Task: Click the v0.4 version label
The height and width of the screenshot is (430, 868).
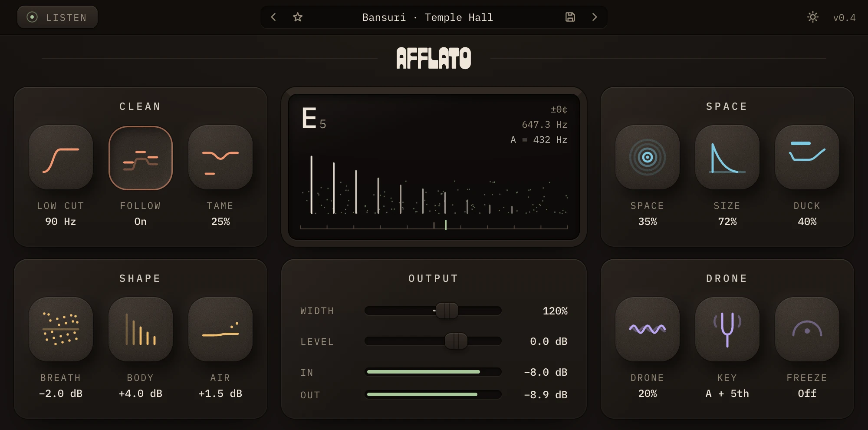Action: coord(844,18)
